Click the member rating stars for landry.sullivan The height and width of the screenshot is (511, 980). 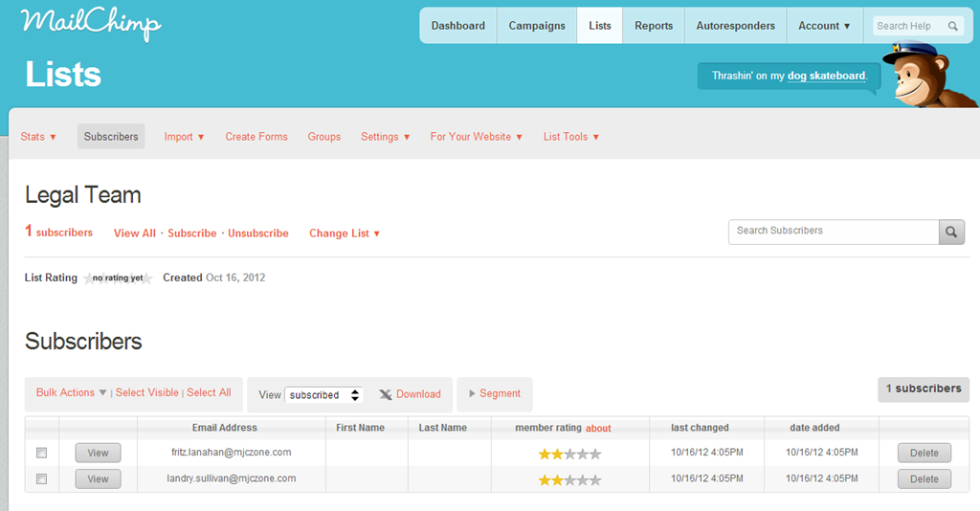569,479
